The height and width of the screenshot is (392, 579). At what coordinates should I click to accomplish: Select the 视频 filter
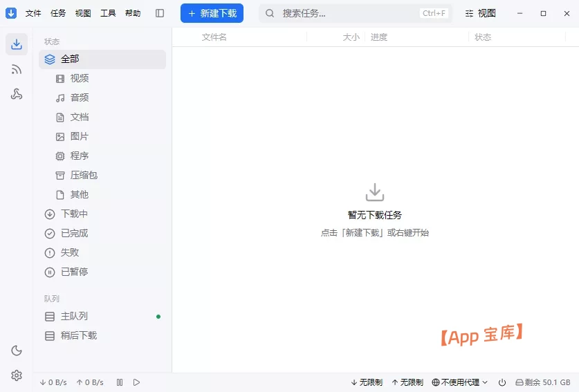tap(102, 78)
